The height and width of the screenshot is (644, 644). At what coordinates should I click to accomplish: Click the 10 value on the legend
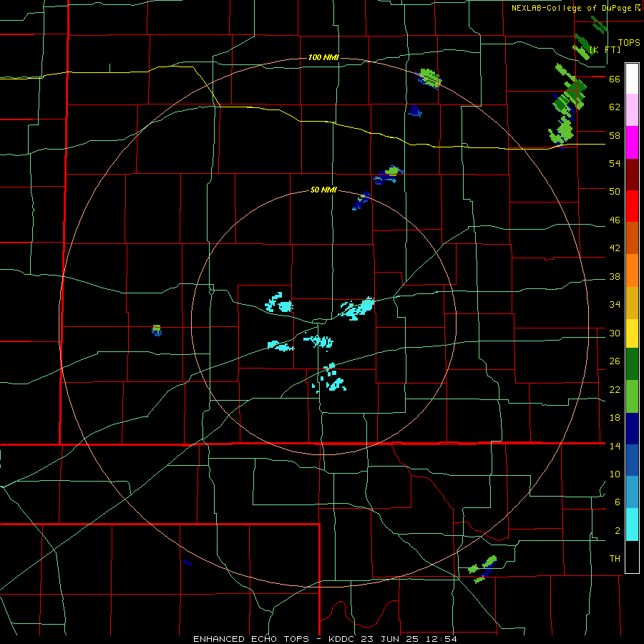click(x=615, y=474)
